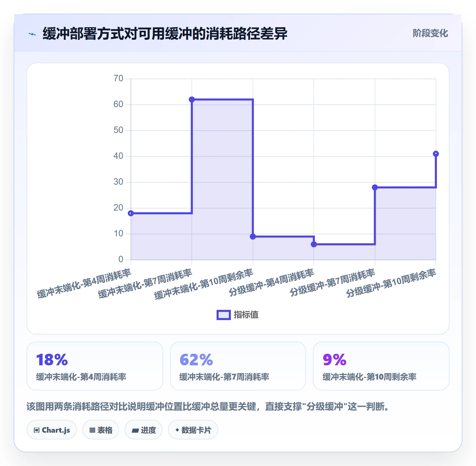Click the axis label 缓冲末端化-第4周消耗率
The height and width of the screenshot is (466, 476).
(84, 283)
